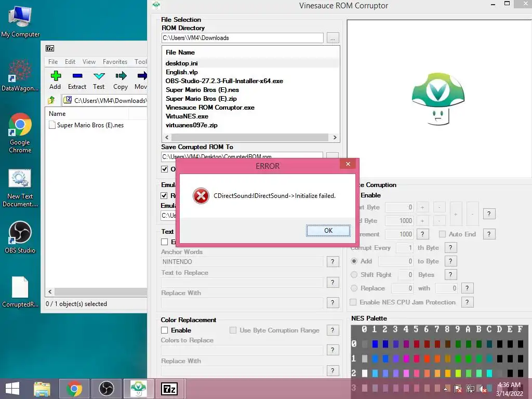
Task: Toggle Enable NES CPU Jam Protection
Action: 353,302
